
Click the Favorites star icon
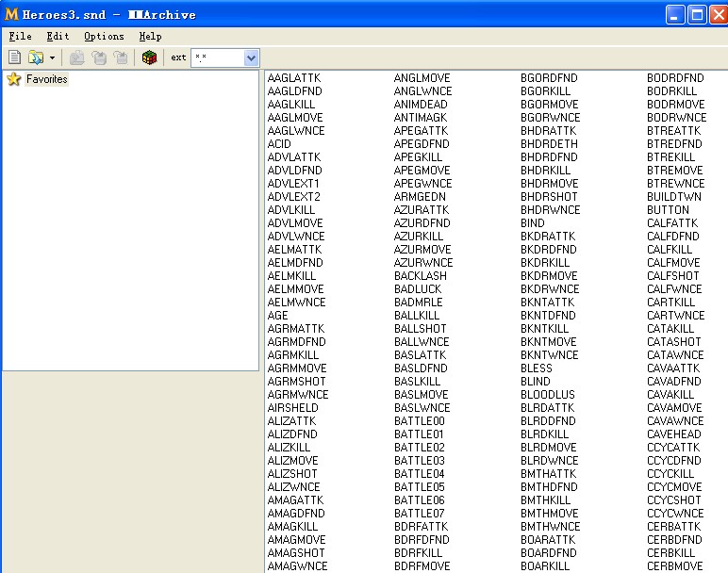pyautogui.click(x=14, y=79)
